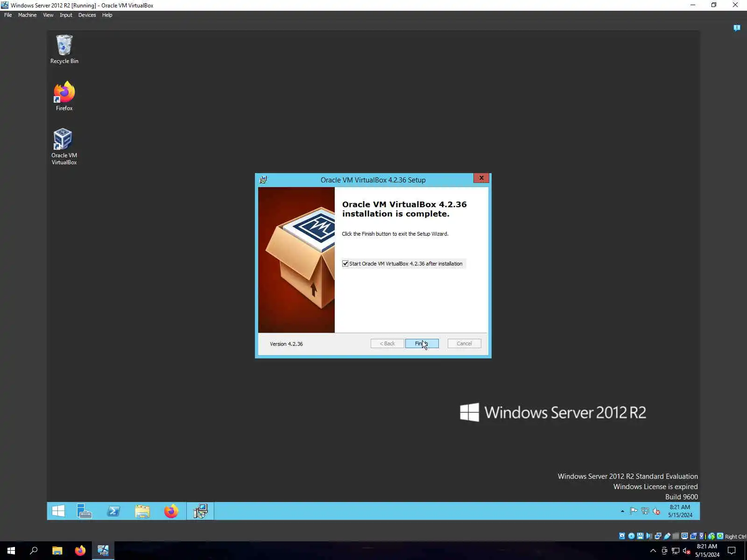This screenshot has height=560, width=747.
Task: Click the keyboard capture status icon
Action: (720, 536)
